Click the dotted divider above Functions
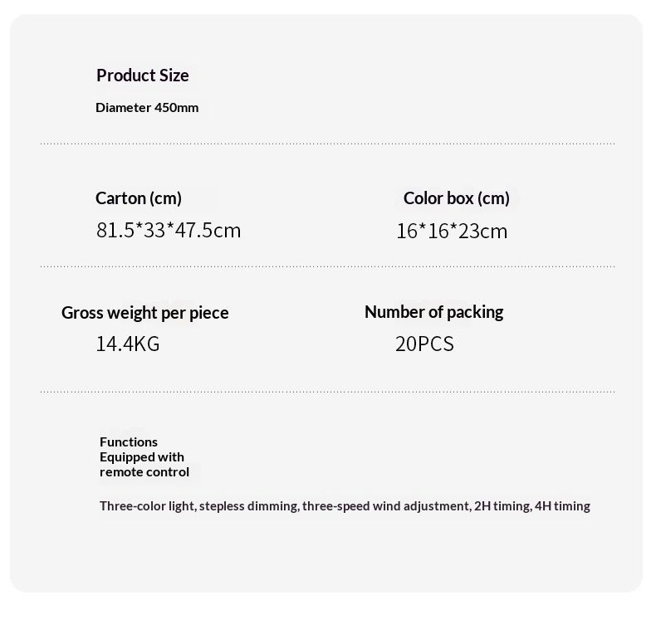This screenshot has width=656, height=644. click(328, 392)
